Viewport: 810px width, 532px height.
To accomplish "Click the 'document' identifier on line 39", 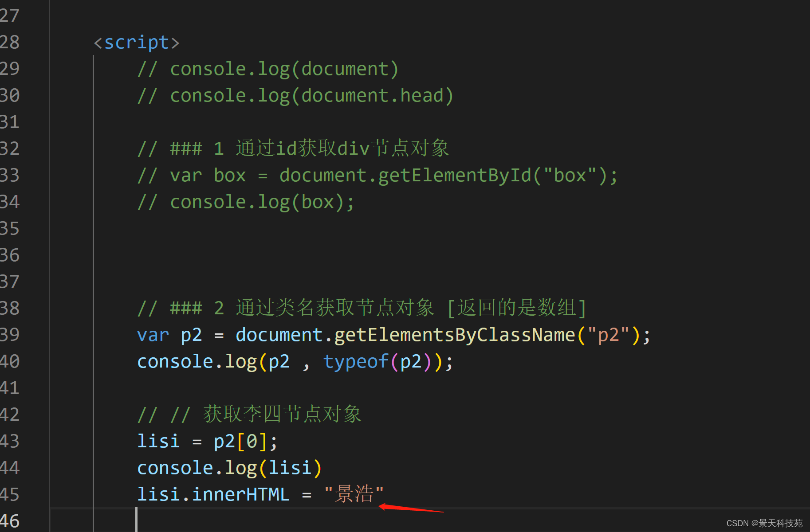I will (279, 335).
